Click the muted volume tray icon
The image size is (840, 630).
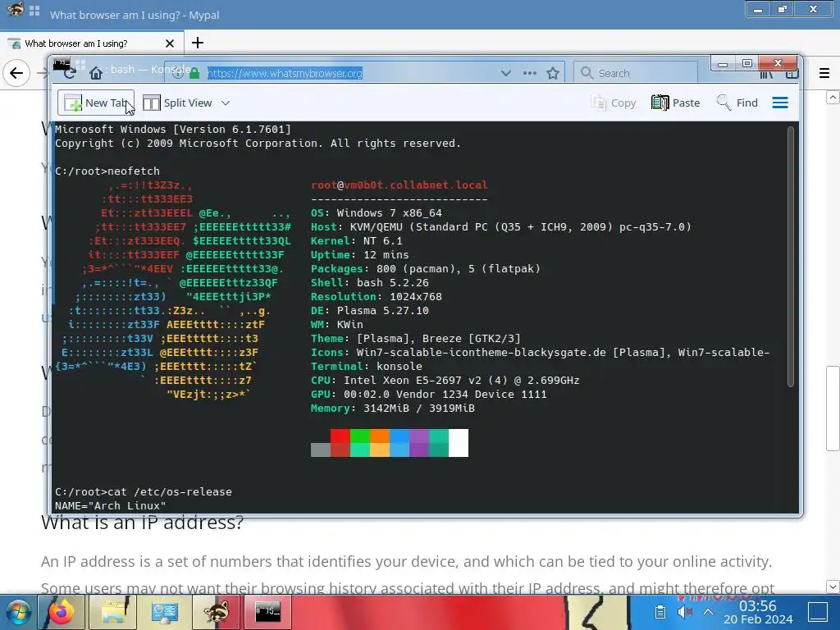(684, 612)
